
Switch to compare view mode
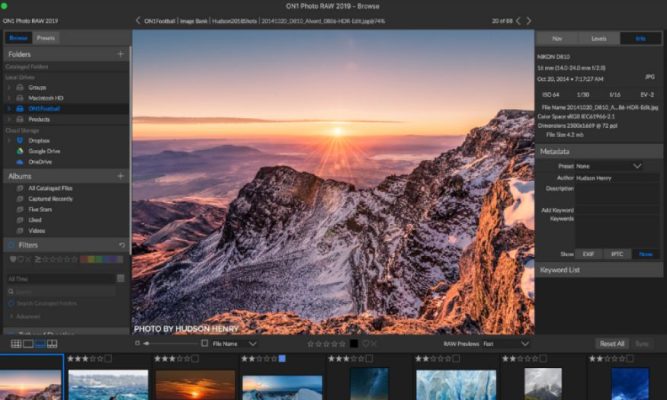coord(52,344)
